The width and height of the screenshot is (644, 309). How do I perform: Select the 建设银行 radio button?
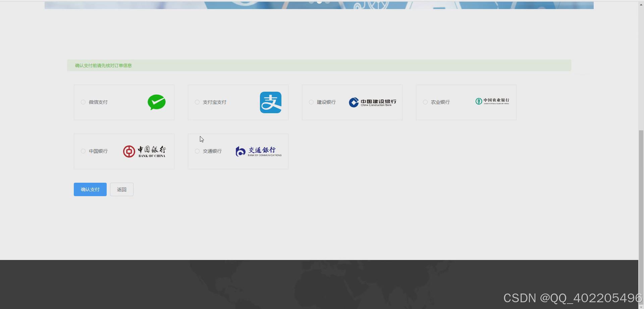click(311, 102)
